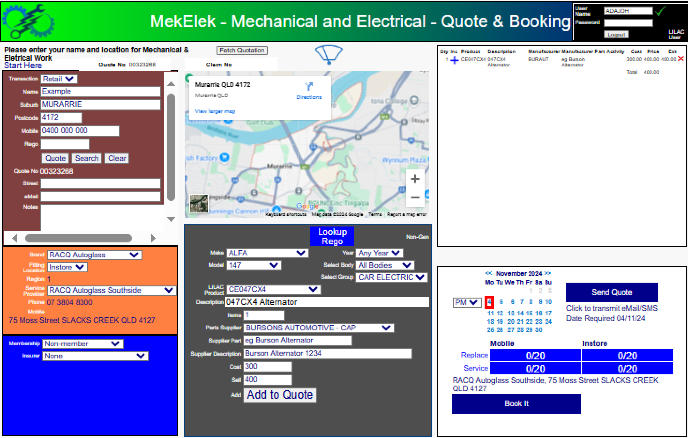Click the Send Quote button
Image resolution: width=688 pixels, height=438 pixels.
612,292
